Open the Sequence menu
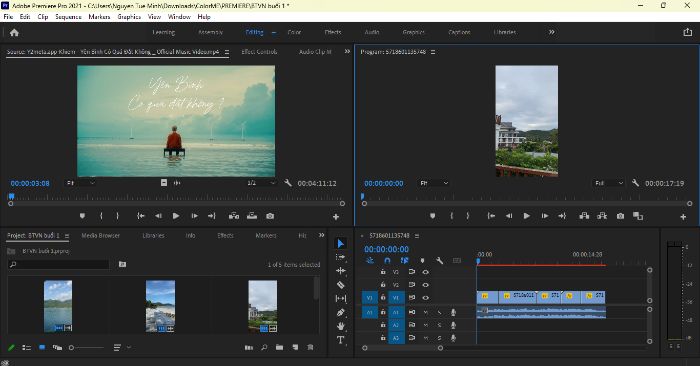The image size is (700, 366). coord(68,17)
